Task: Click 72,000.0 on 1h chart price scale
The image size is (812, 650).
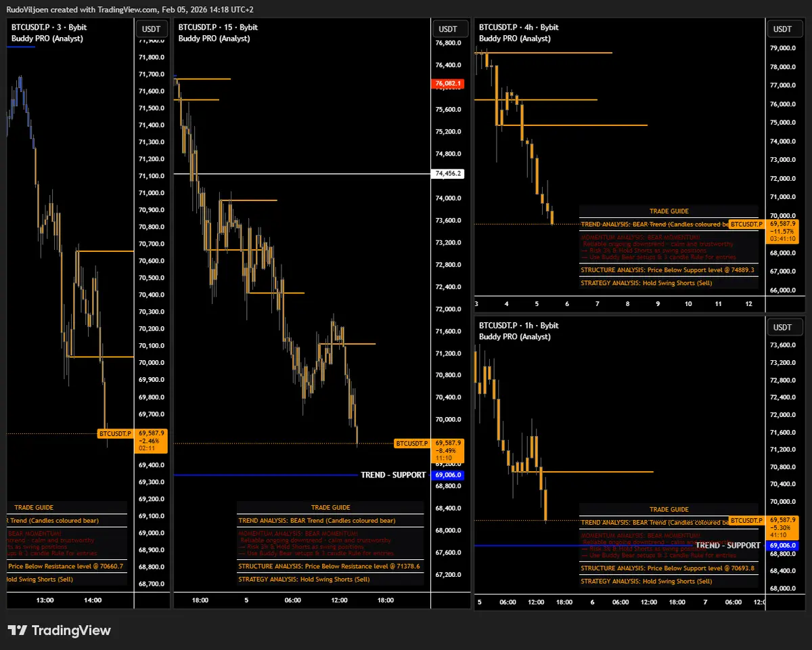Action: coord(783,415)
